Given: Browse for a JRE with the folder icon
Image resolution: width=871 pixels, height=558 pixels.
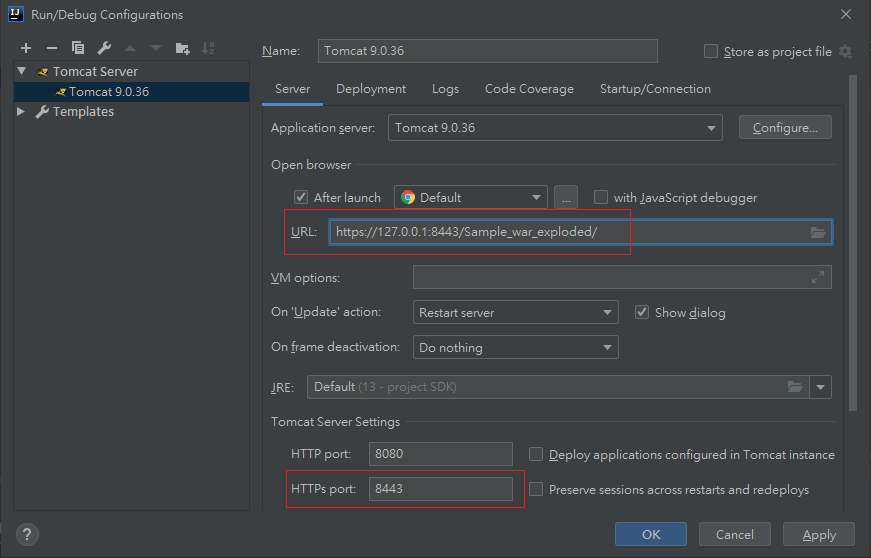Looking at the screenshot, I should pos(795,386).
